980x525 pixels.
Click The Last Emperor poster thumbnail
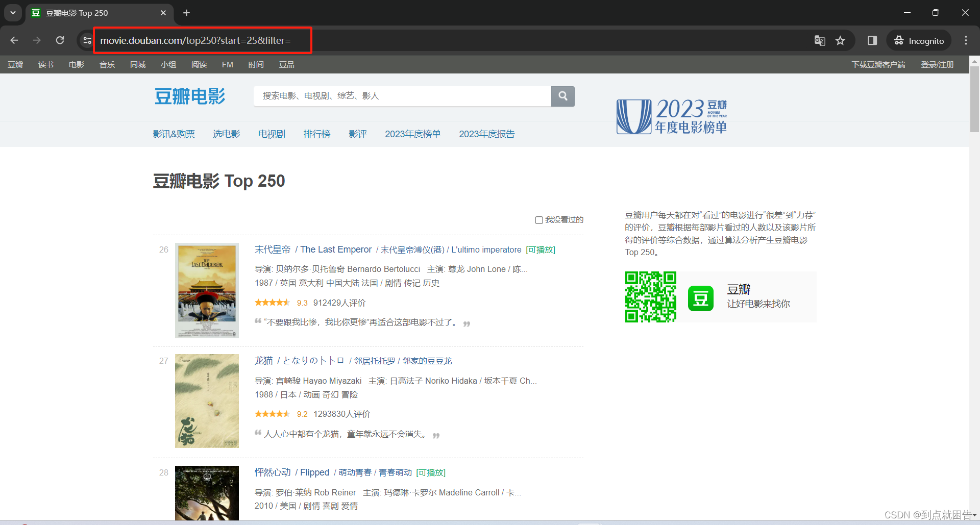(x=207, y=290)
